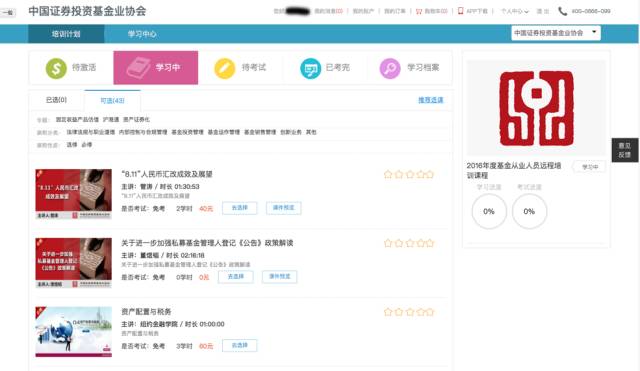Rate the 8.11 人民币汇改 course five stars
The image size is (640, 371).
coord(429,175)
